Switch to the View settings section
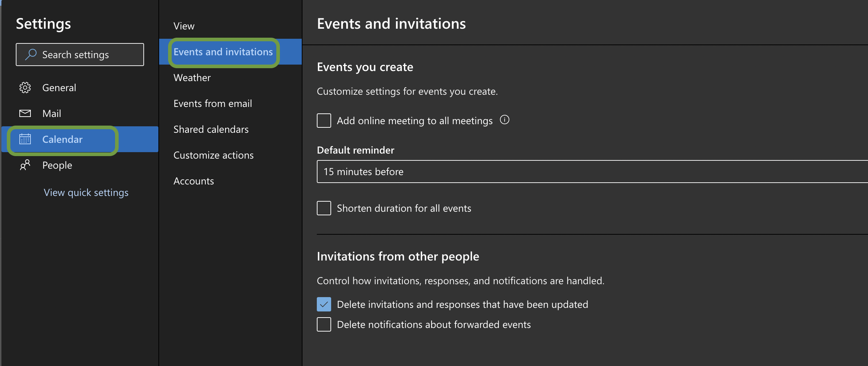 point(184,25)
